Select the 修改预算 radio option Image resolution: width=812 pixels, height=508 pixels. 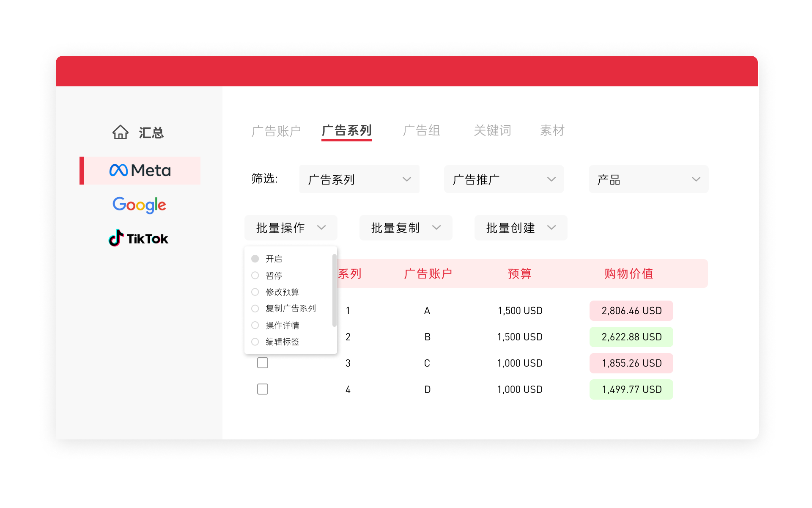point(255,292)
